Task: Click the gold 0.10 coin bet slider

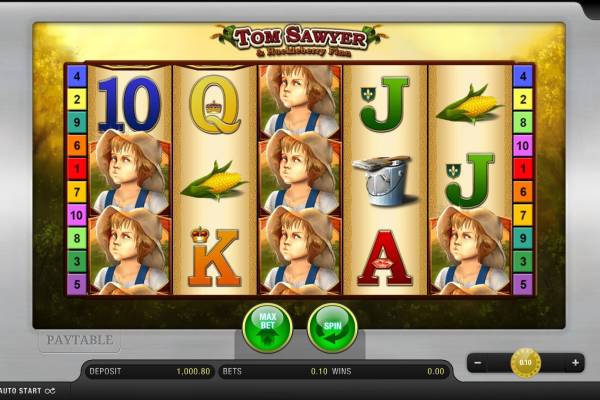Action: coord(526,362)
